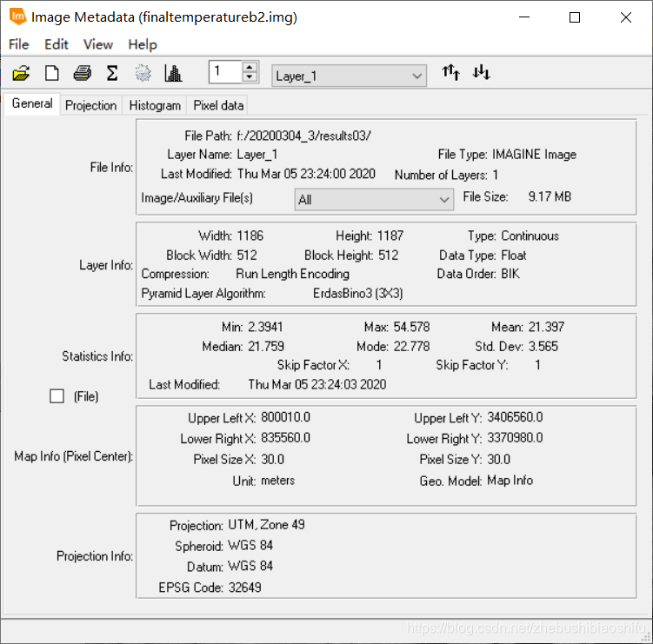Screen dimensions: 653x644
Task: Open the File menu
Action: 19,44
